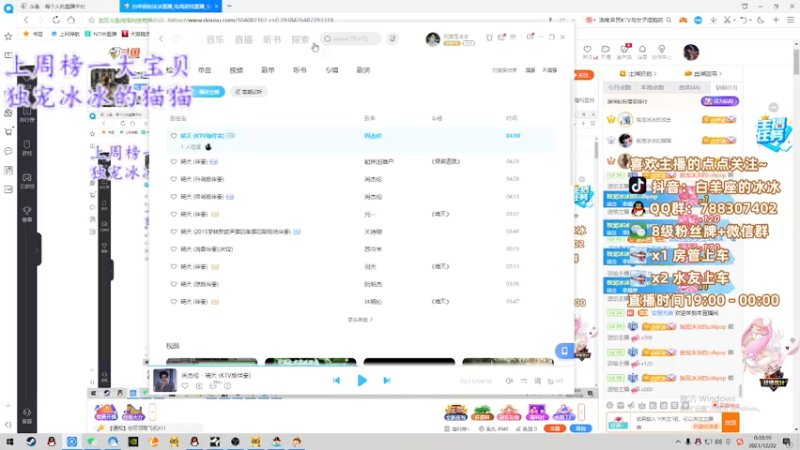Favorite the 晴天 (消音伴奏)(片段) row

(173, 249)
